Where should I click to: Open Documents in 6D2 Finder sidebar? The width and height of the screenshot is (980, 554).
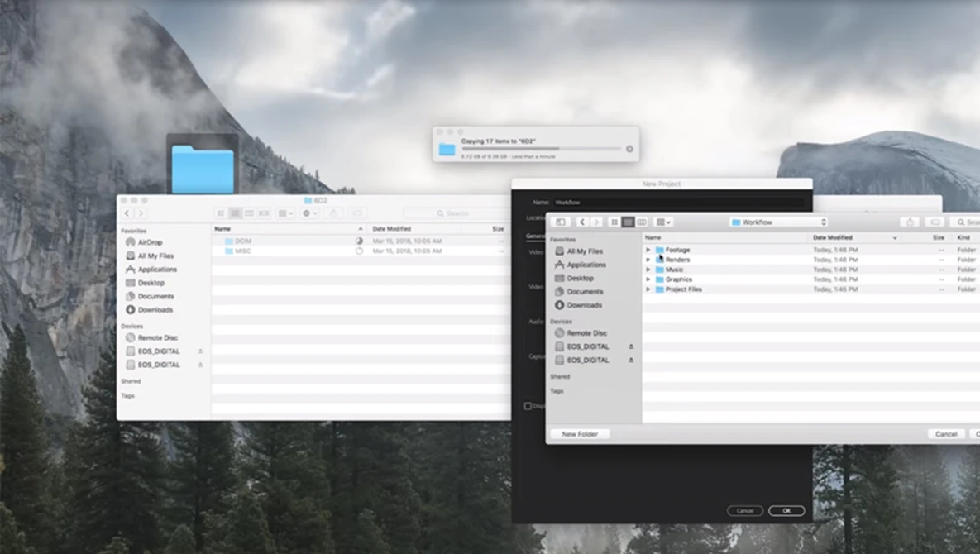tap(155, 297)
